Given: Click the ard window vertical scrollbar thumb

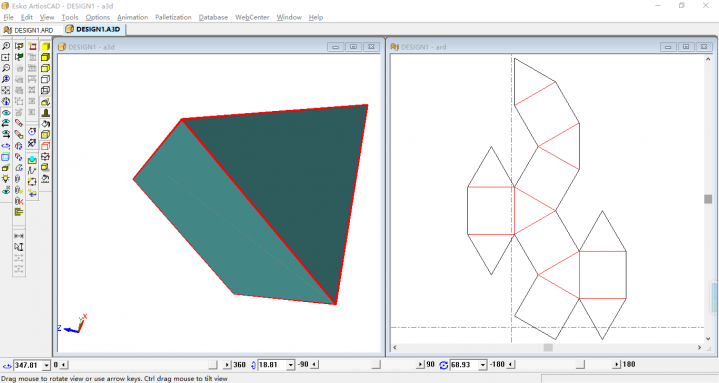Looking at the screenshot, I should tap(708, 199).
